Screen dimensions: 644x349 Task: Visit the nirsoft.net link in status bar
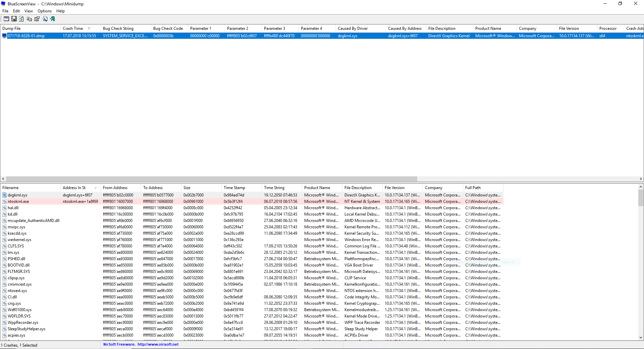(x=158, y=344)
